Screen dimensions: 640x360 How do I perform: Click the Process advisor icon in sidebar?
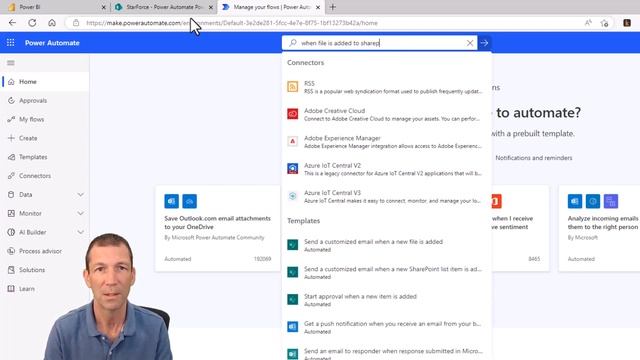coord(11,251)
